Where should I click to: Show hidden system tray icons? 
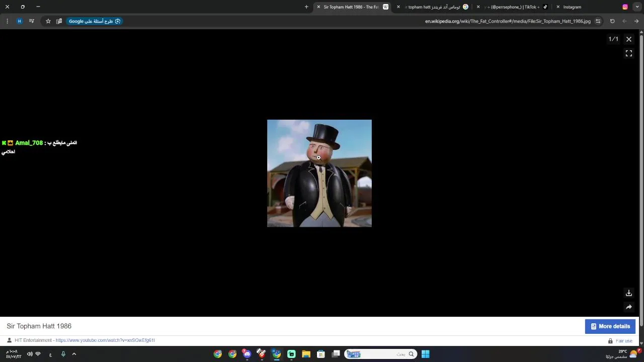pos(74,354)
